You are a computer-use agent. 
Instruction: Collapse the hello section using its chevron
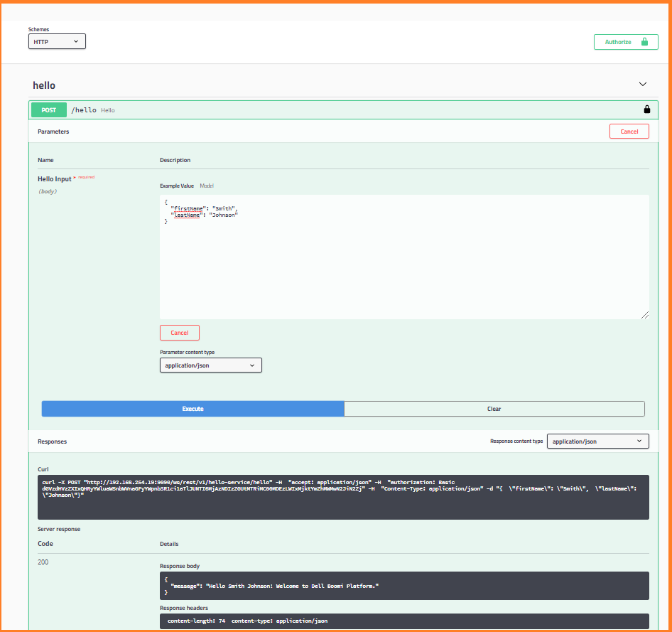click(643, 84)
